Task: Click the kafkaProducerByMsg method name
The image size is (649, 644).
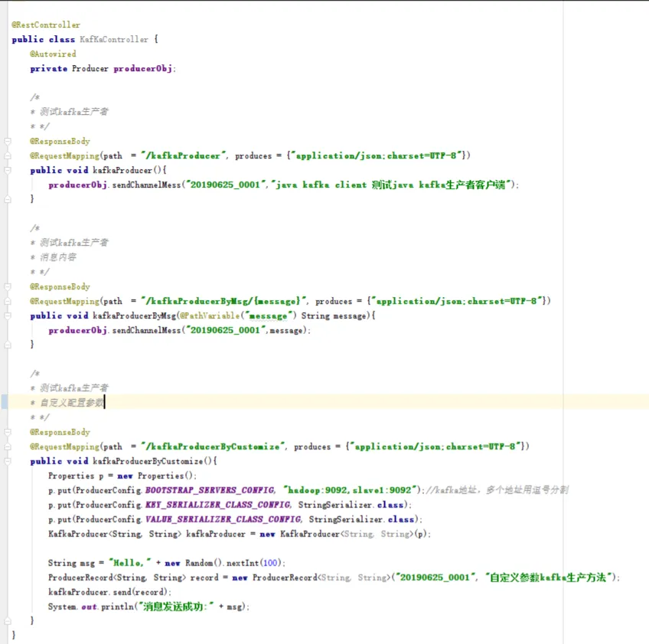Action: (135, 315)
